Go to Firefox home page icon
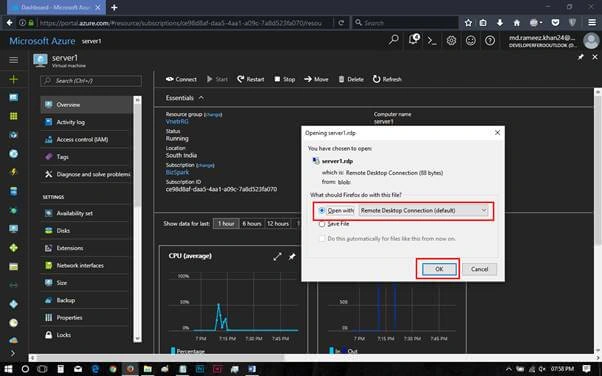The height and width of the screenshot is (376, 602). pyautogui.click(x=517, y=23)
